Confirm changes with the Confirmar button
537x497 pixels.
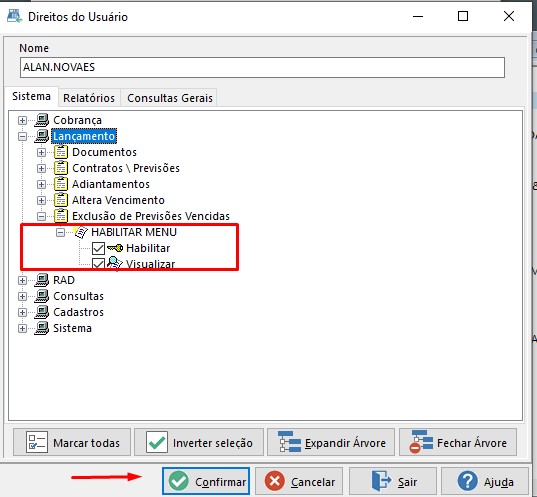(206, 481)
